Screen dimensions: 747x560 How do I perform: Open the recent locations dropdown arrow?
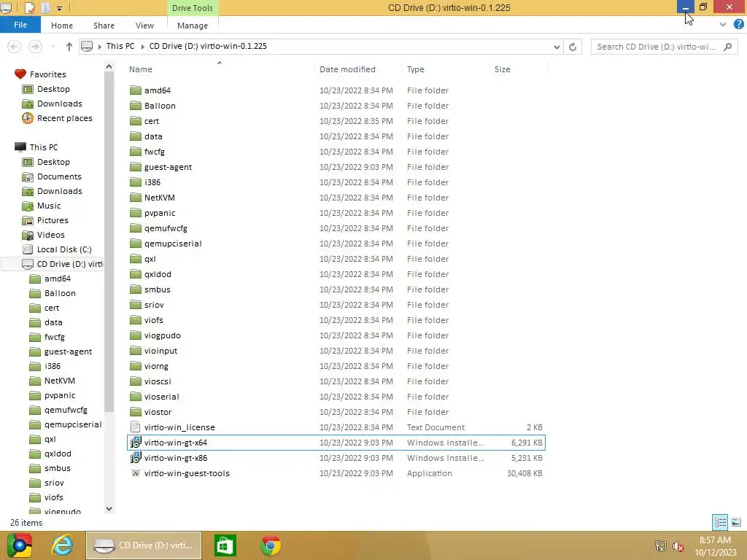pyautogui.click(x=53, y=47)
